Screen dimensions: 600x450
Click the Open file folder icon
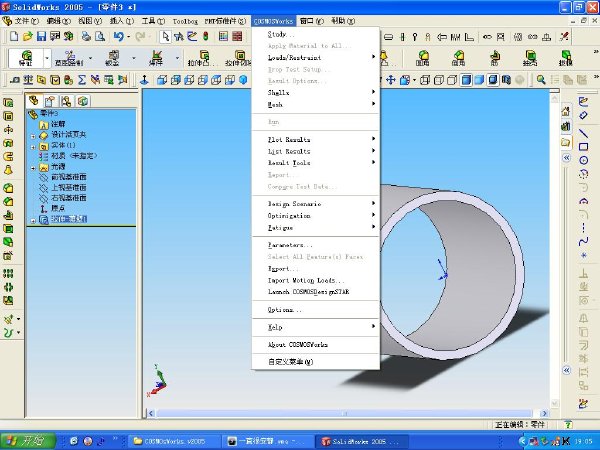pos(28,36)
